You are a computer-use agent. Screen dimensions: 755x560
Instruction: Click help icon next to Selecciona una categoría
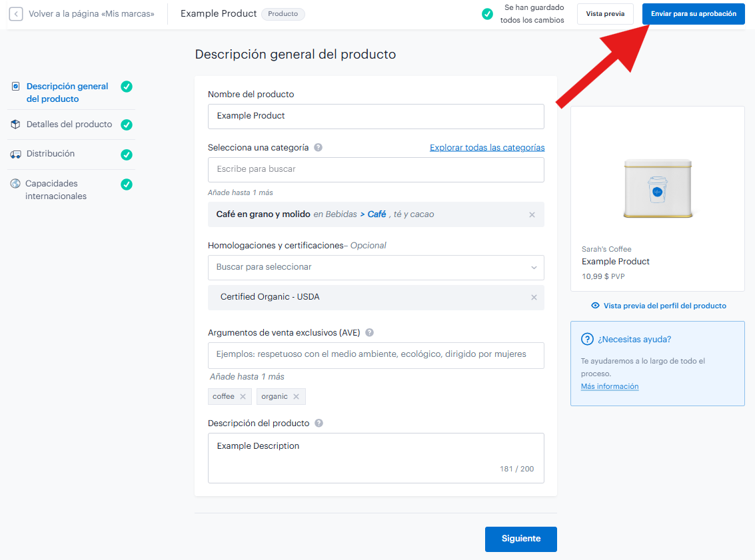pyautogui.click(x=318, y=148)
